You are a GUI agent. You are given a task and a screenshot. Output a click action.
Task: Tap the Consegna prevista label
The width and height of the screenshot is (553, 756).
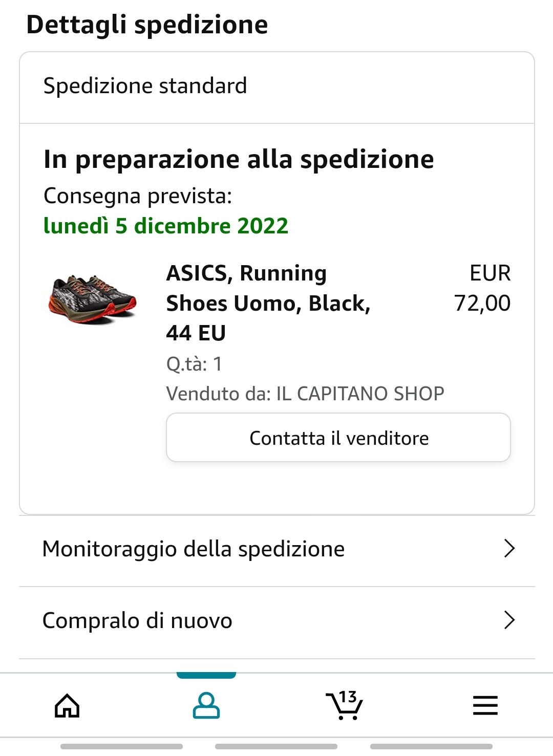click(x=138, y=196)
